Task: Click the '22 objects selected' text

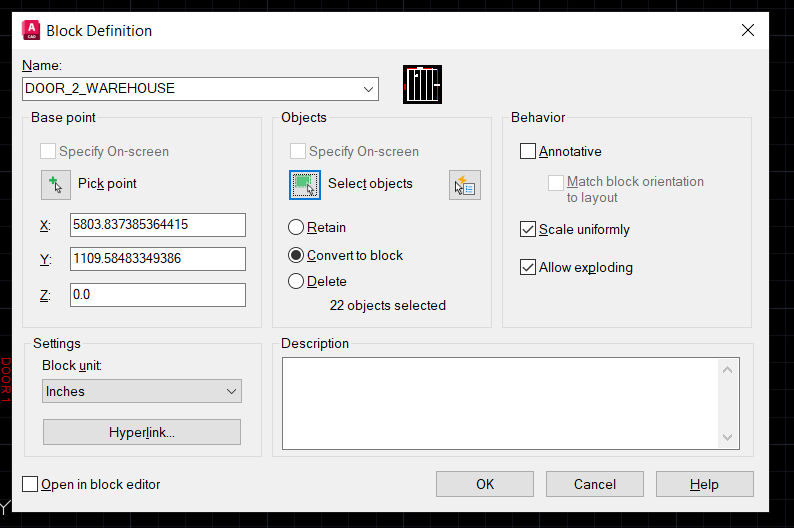Action: tap(387, 305)
